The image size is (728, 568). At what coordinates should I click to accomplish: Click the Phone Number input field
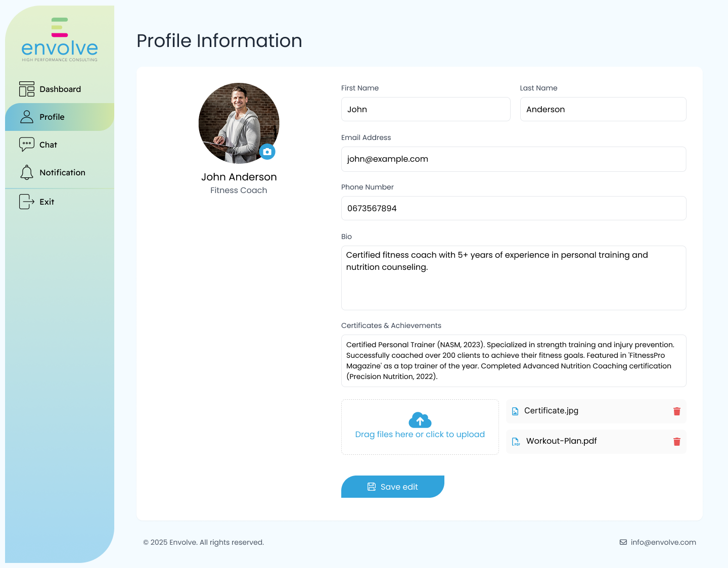coord(514,208)
